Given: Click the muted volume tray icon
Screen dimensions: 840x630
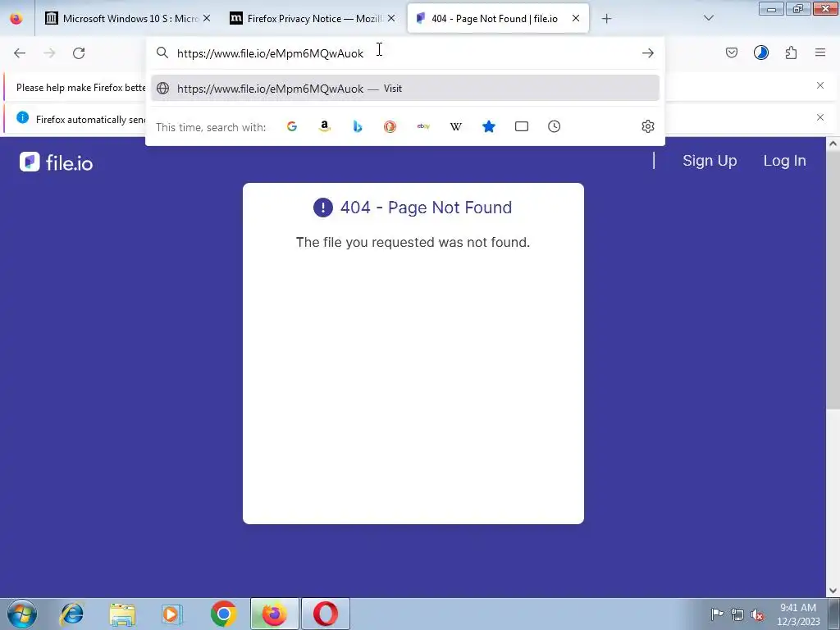Looking at the screenshot, I should (757, 614).
